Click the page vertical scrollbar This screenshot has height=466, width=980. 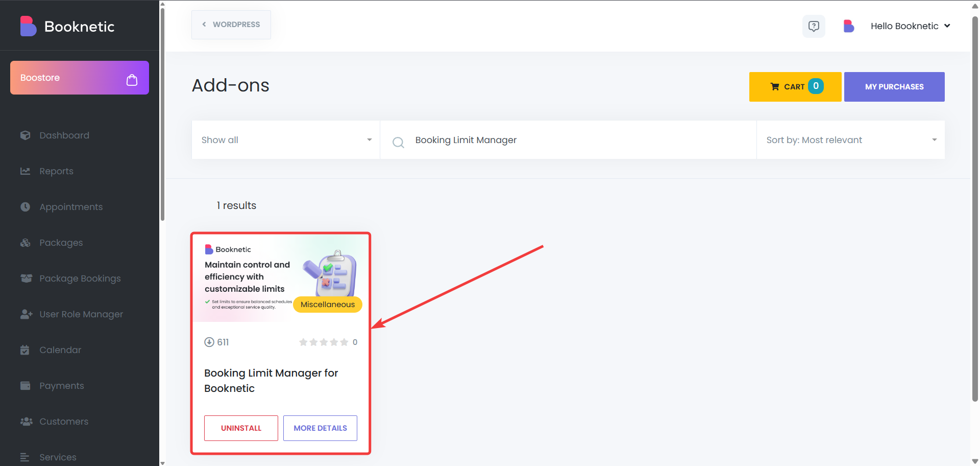click(975, 209)
